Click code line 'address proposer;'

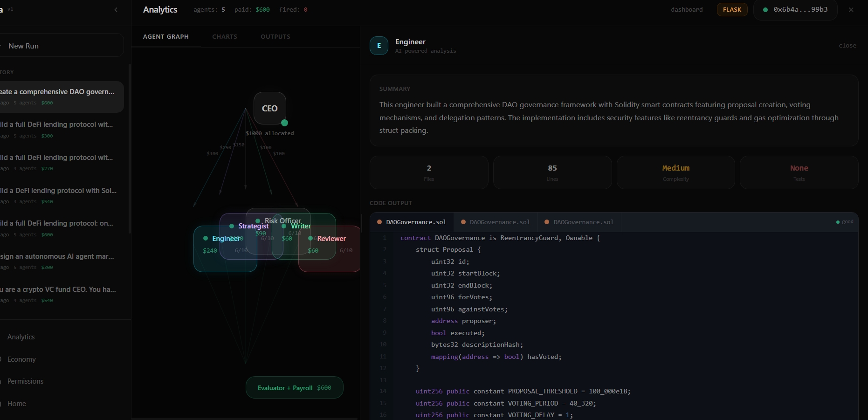[x=463, y=321]
